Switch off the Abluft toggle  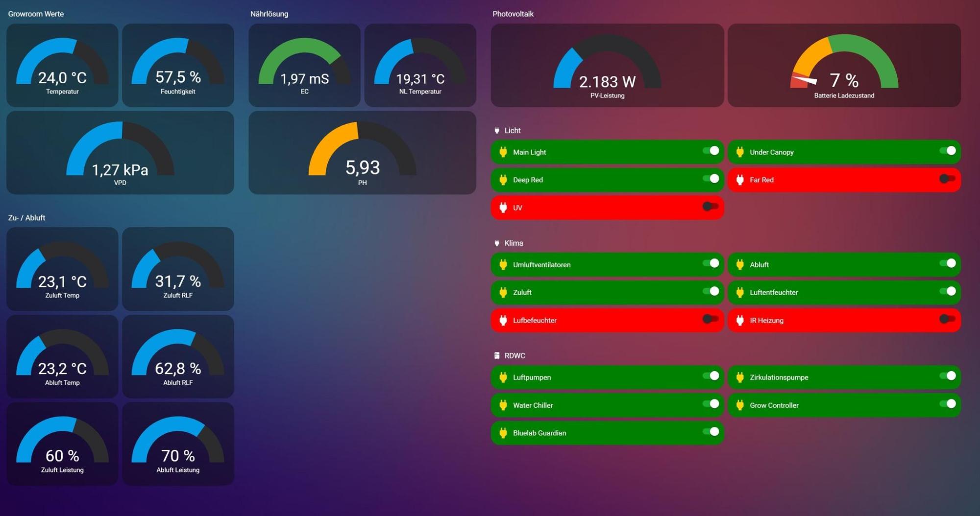point(947,264)
